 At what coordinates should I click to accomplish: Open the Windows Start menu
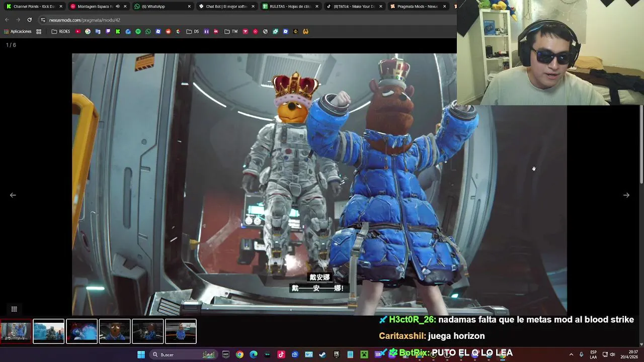pos(141,354)
